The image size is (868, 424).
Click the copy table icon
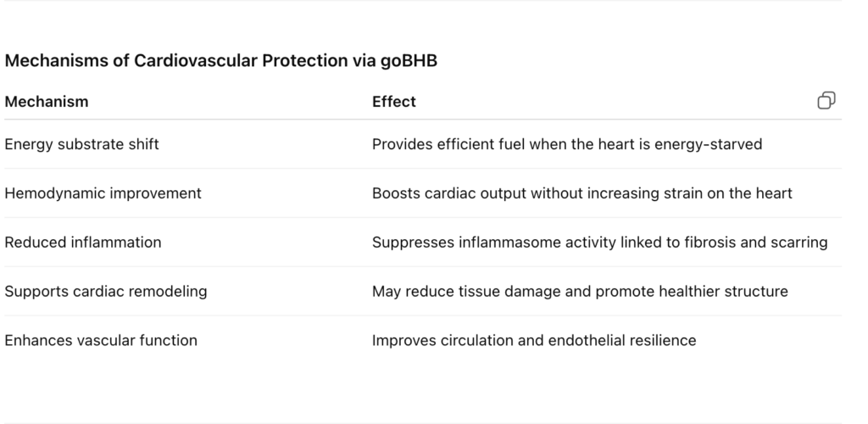click(826, 101)
